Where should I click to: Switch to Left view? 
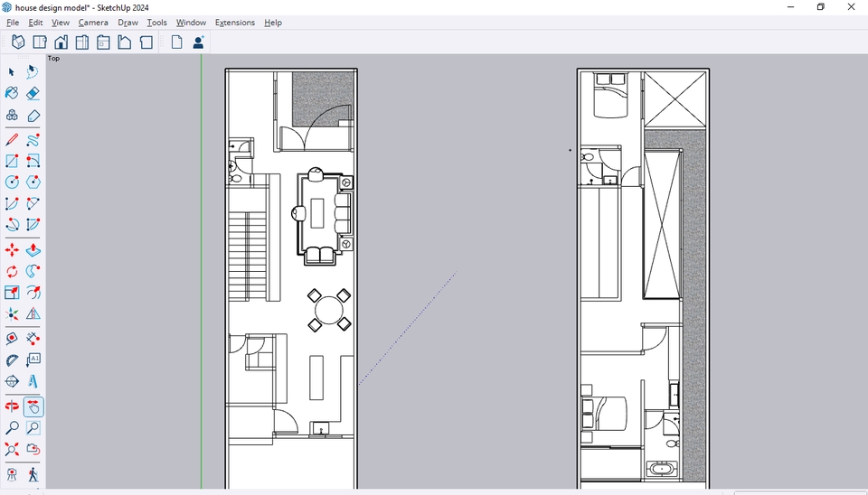point(125,42)
